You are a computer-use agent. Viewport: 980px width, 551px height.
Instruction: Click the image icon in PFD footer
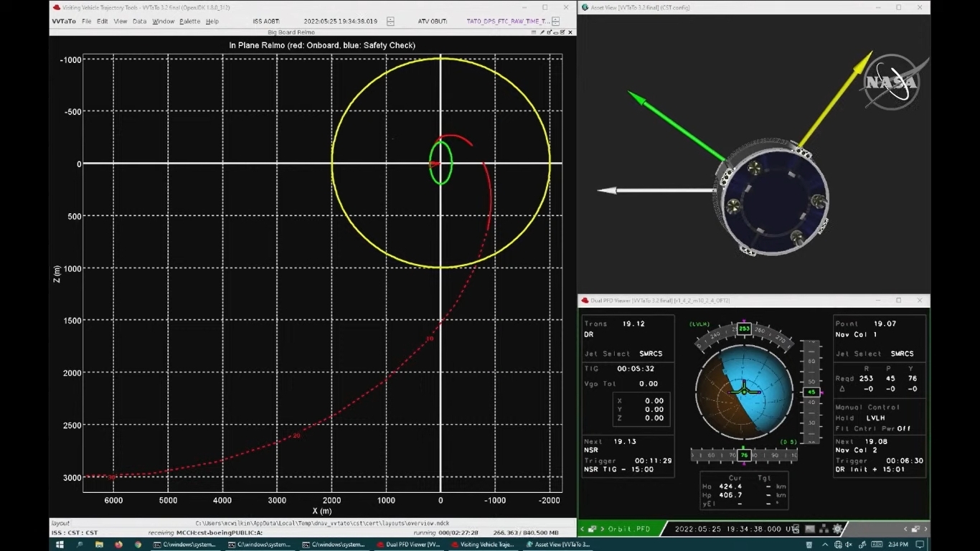810,529
